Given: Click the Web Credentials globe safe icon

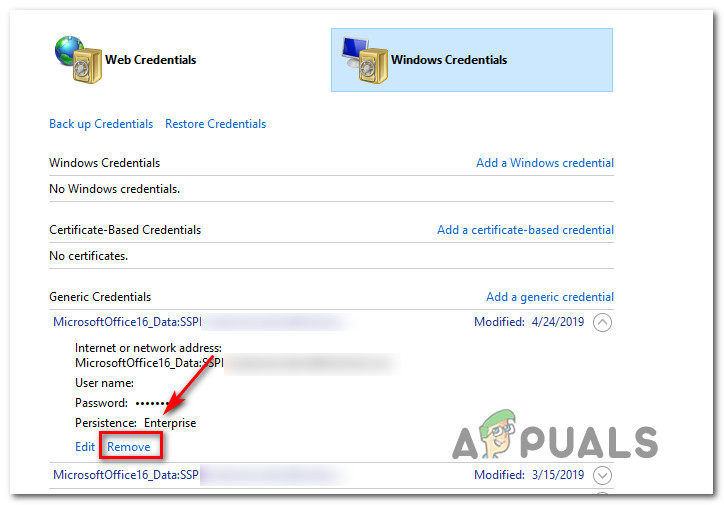Looking at the screenshot, I should (x=78, y=60).
